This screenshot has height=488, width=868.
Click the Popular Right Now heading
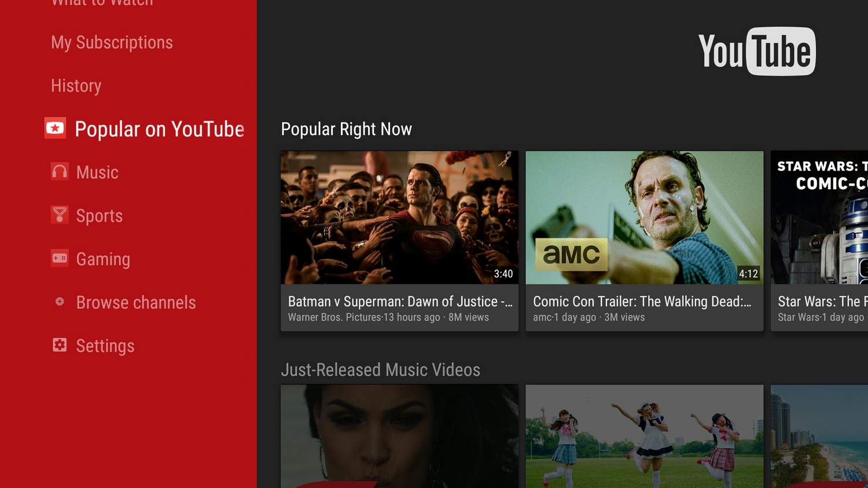(346, 129)
